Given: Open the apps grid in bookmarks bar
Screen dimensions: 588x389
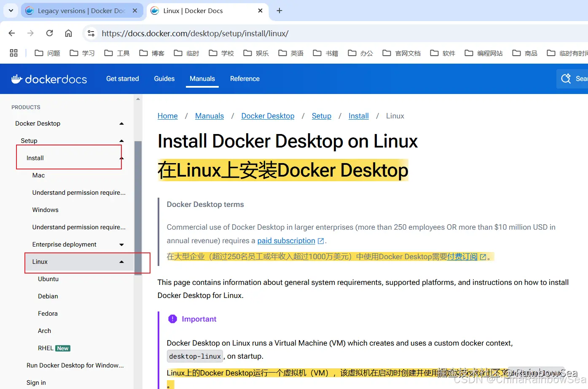Looking at the screenshot, I should pos(13,53).
